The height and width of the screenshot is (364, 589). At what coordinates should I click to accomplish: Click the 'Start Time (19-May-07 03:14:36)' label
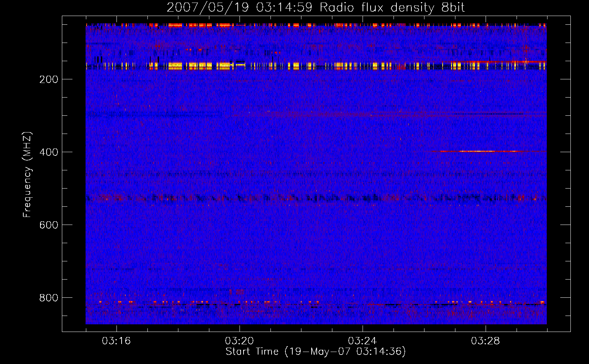(316, 352)
